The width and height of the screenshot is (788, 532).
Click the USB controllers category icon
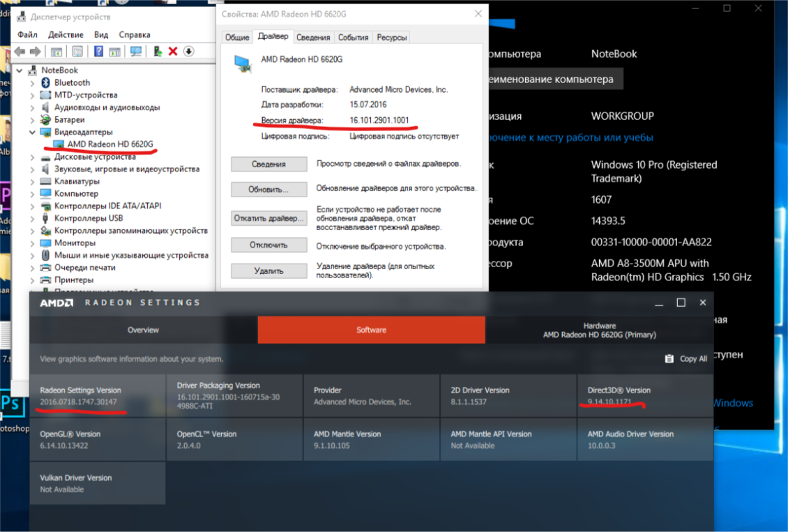pos(46,218)
